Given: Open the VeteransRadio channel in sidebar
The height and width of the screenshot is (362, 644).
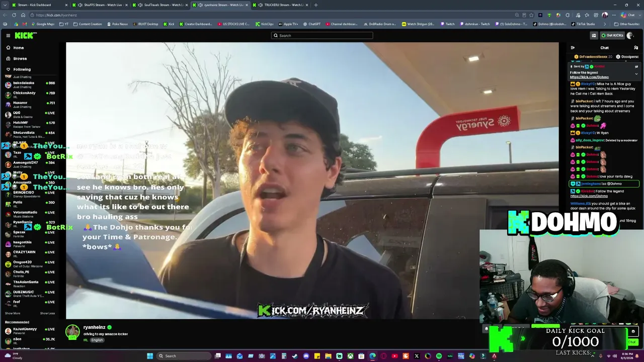Looking at the screenshot, I should coord(30,214).
